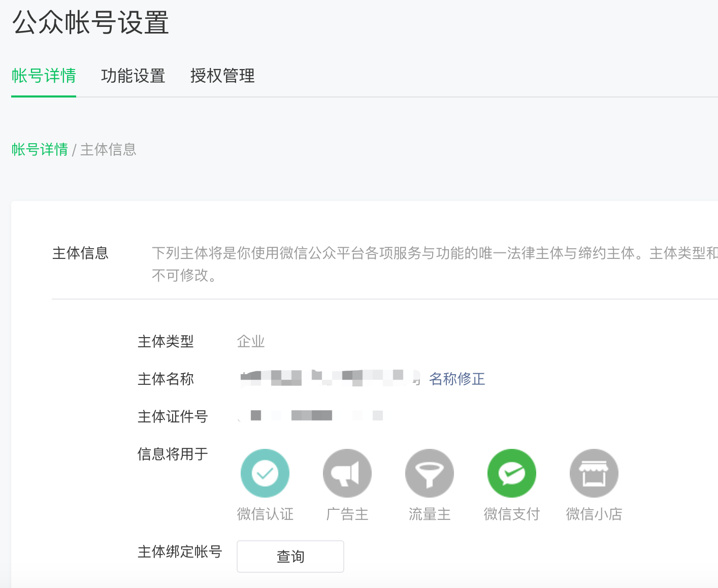Viewport: 718px width, 588px height.
Task: Click the 查询 button
Action: 290,557
